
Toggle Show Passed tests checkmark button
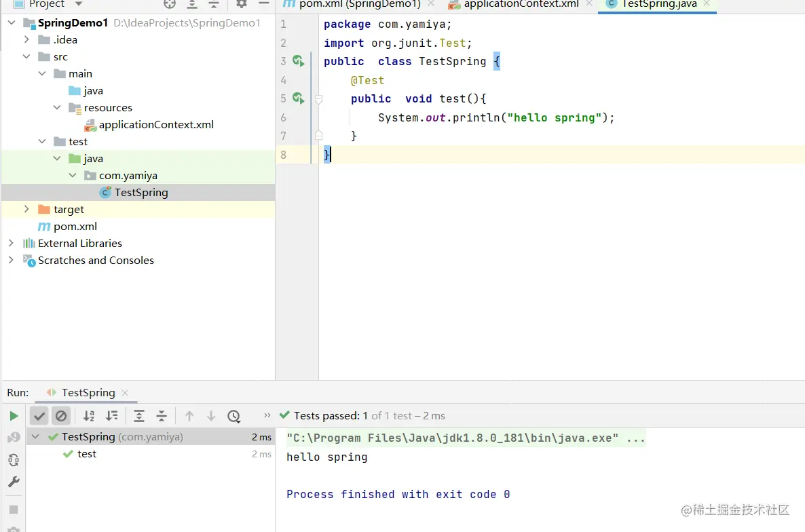point(39,416)
